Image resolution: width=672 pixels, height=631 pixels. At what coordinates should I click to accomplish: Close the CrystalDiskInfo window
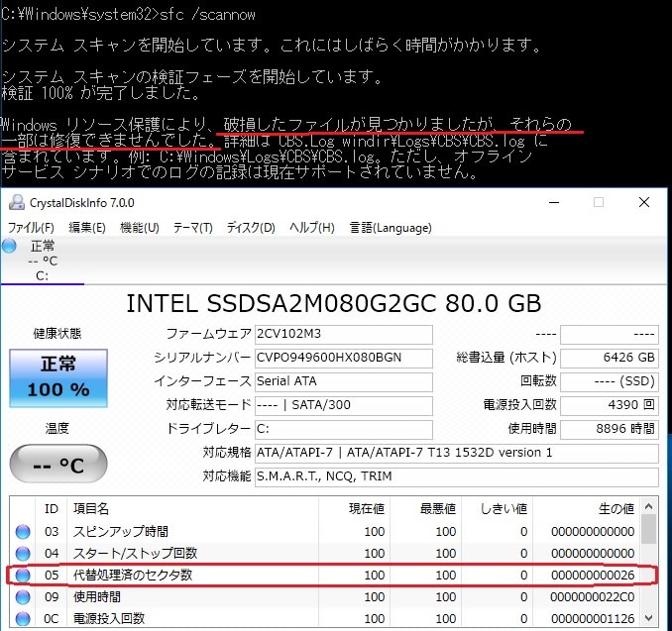tap(644, 202)
